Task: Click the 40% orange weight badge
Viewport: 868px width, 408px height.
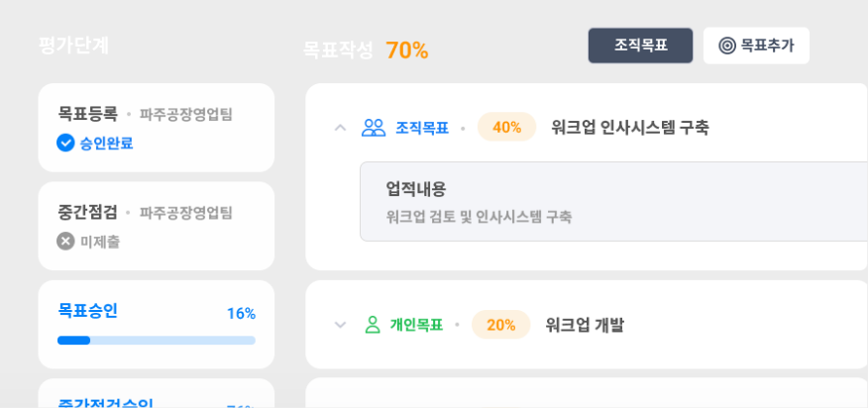Action: point(506,128)
